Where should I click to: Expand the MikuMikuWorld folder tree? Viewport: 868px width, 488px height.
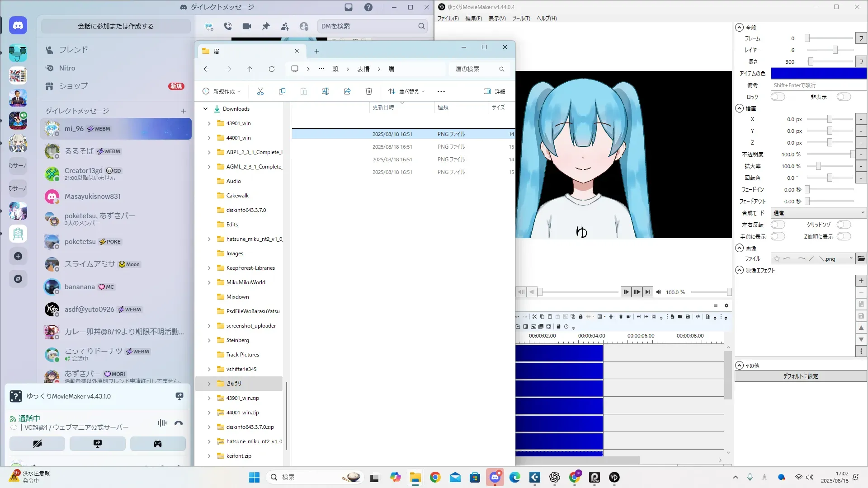209,282
